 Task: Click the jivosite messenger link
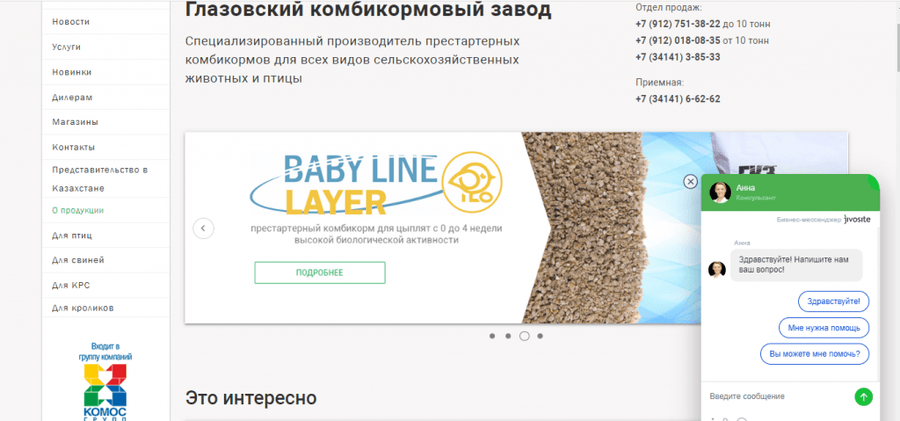click(857, 219)
